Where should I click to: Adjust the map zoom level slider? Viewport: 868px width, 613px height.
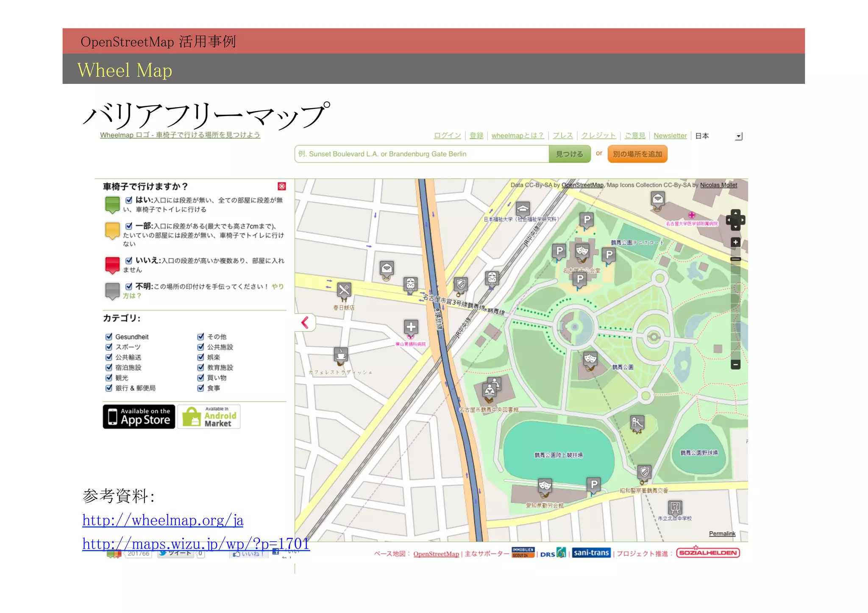735,259
